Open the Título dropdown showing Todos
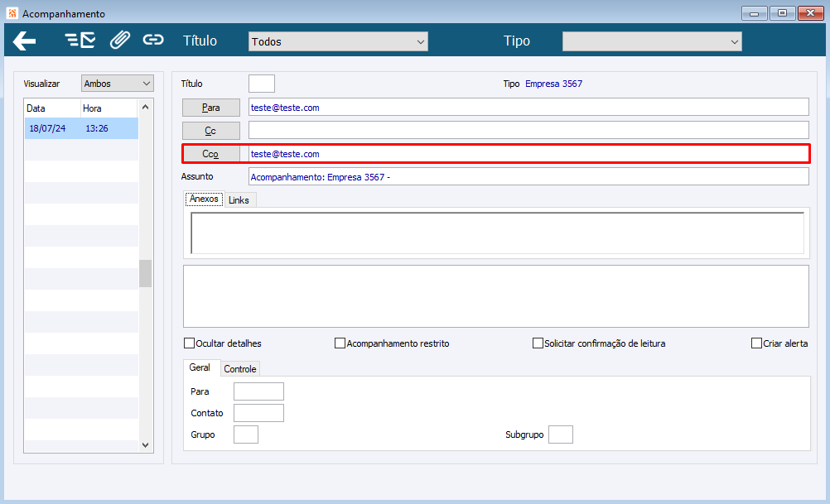830x504 pixels. point(338,41)
